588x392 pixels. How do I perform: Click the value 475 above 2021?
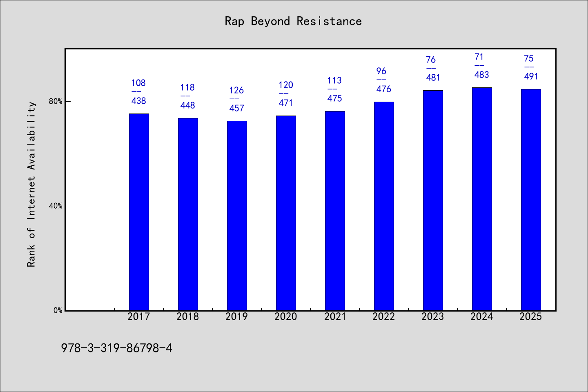[x=335, y=98]
